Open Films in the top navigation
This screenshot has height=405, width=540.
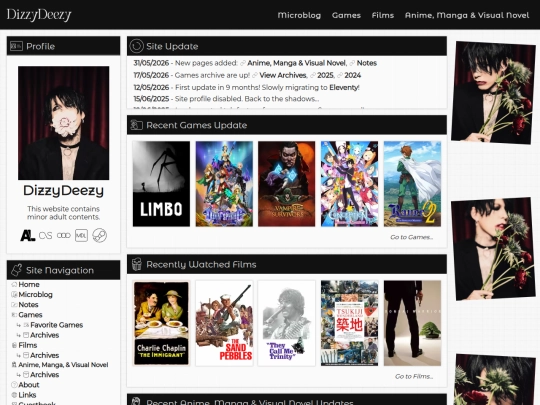point(383,15)
